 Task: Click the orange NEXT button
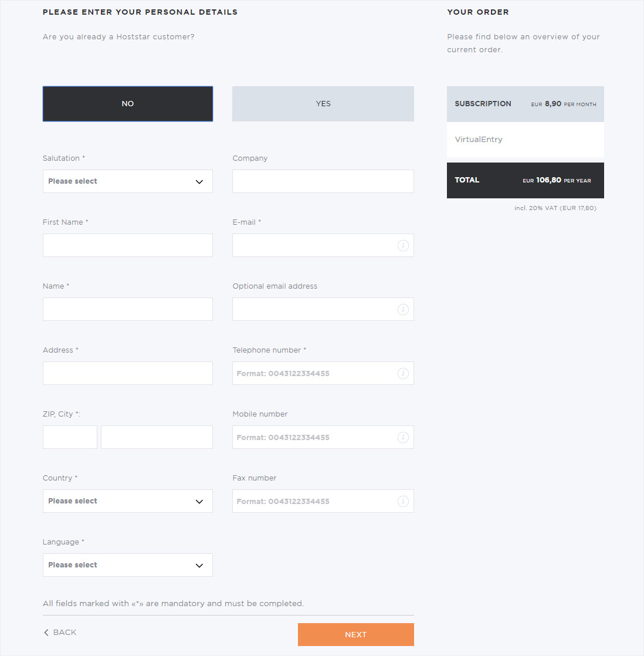click(x=356, y=635)
